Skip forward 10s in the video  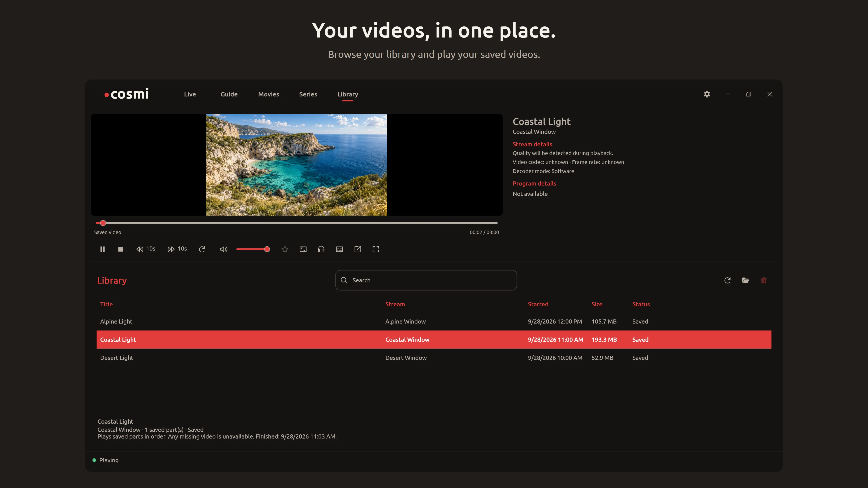coord(177,249)
